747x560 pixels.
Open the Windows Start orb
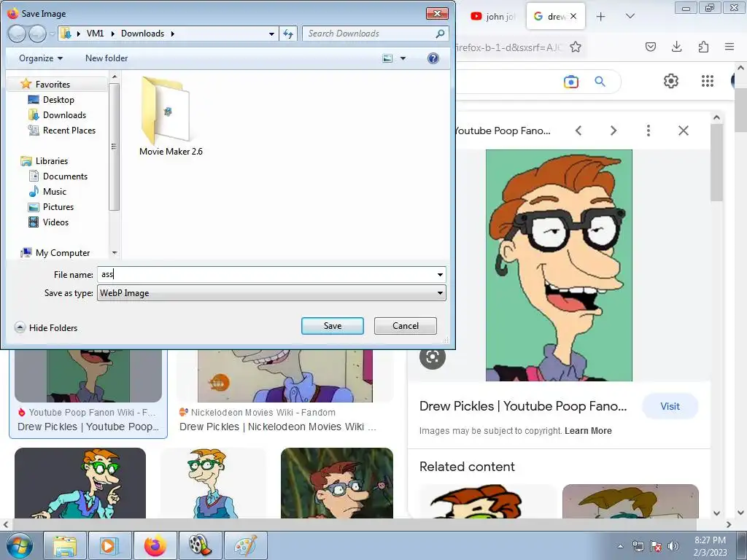point(20,545)
